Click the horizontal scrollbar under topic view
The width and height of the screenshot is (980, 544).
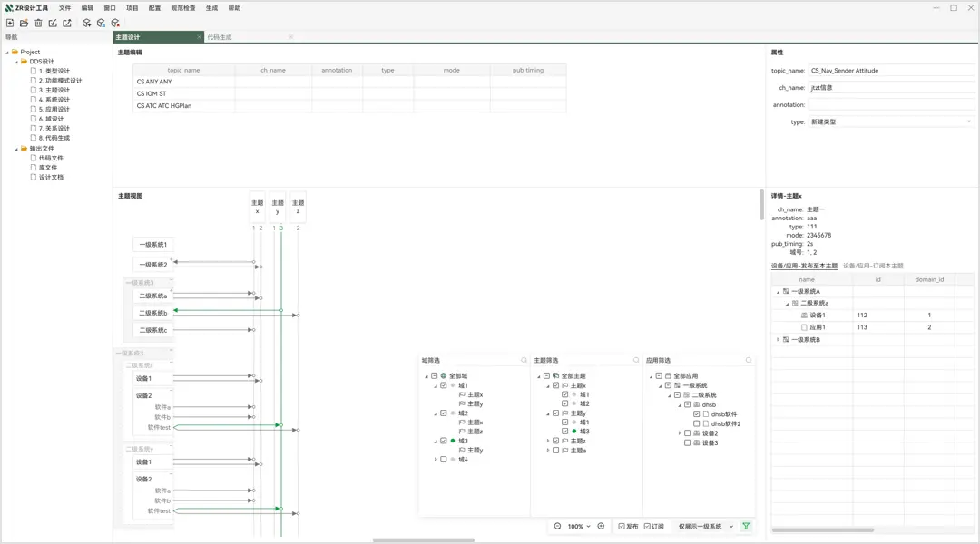[x=424, y=540]
